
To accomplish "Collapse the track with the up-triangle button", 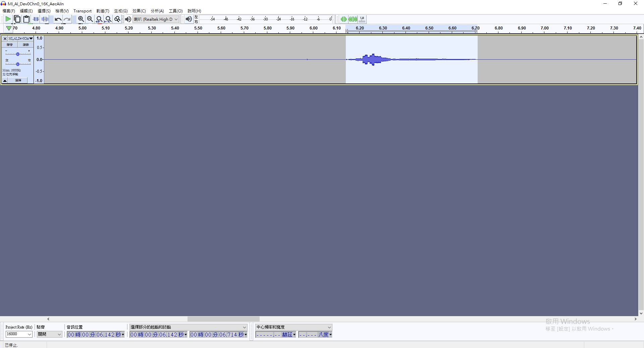I will pos(5,80).
